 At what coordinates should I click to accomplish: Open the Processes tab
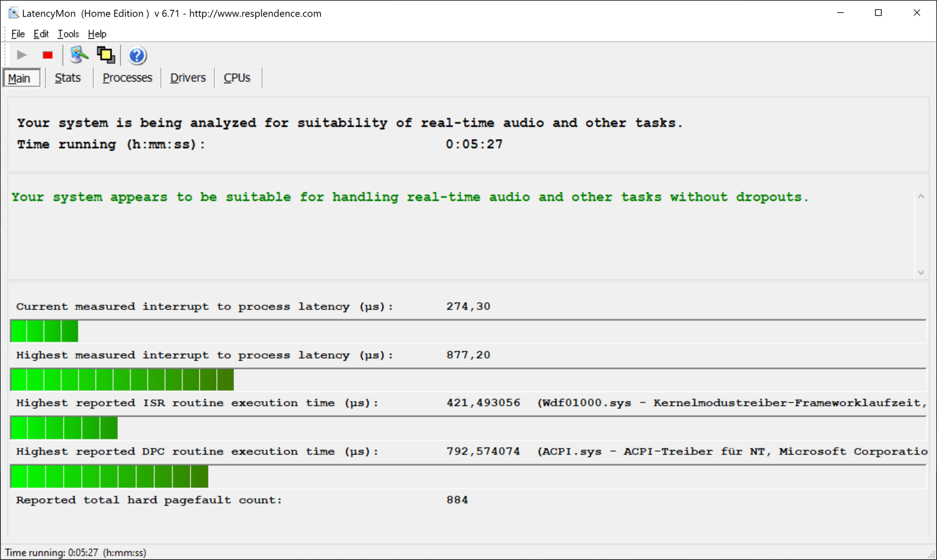point(127,78)
